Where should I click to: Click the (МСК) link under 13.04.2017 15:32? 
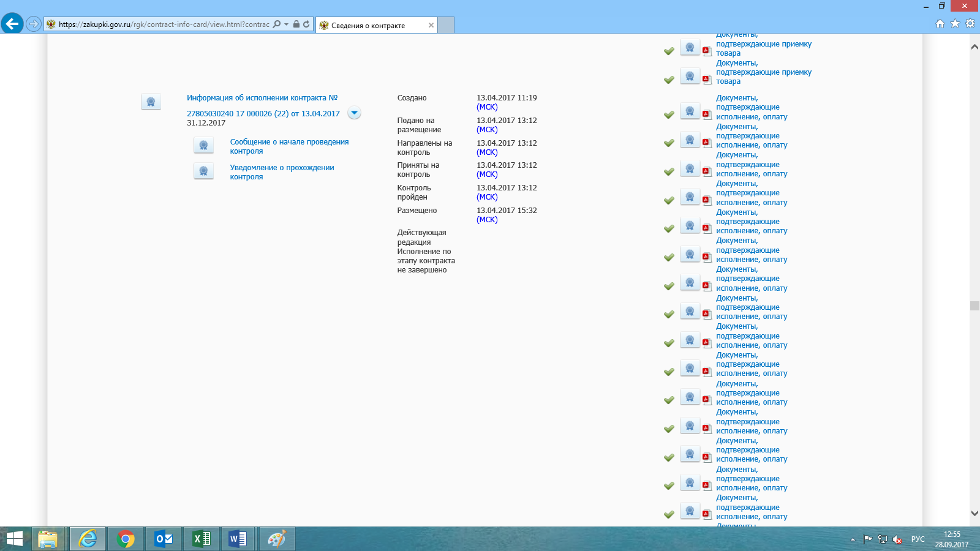(x=487, y=220)
